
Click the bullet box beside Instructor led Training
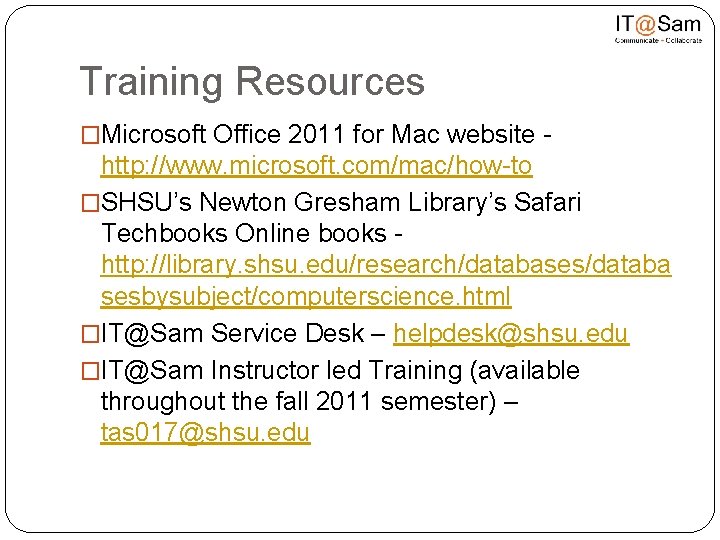[90, 371]
